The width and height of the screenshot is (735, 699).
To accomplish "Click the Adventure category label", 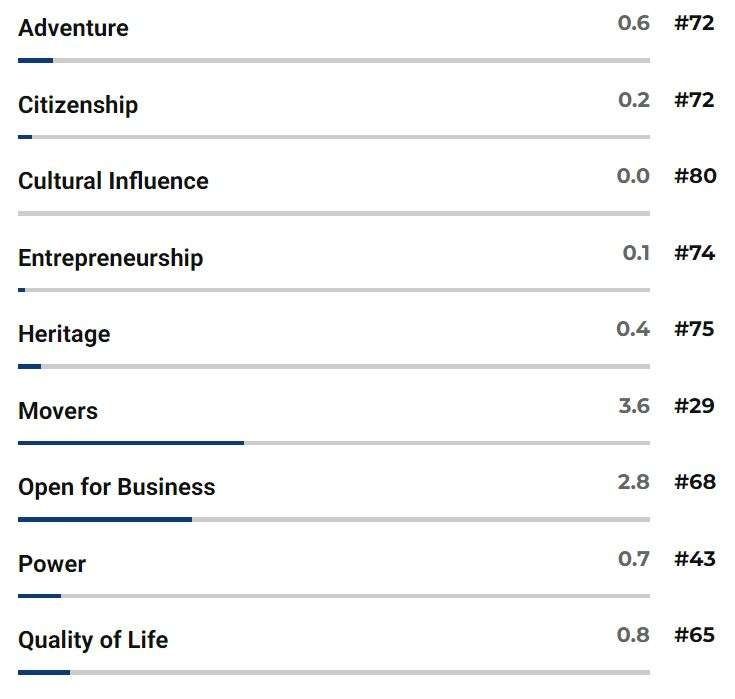I will (x=73, y=28).
